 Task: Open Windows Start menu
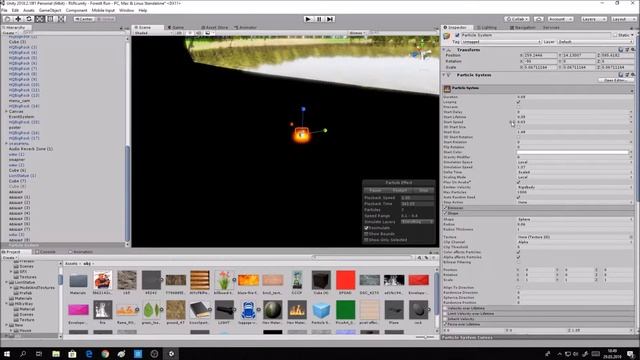point(7,353)
